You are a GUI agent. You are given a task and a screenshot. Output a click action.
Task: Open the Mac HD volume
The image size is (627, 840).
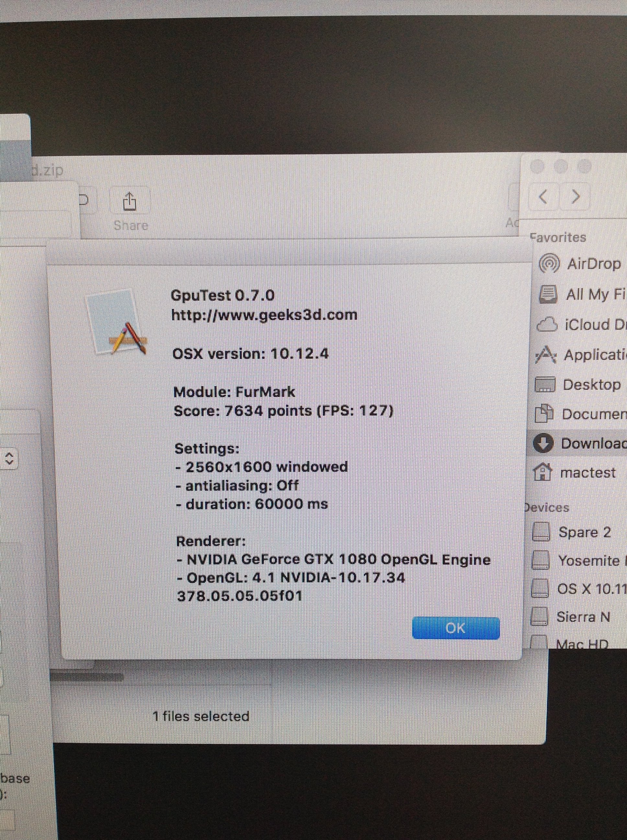point(582,644)
